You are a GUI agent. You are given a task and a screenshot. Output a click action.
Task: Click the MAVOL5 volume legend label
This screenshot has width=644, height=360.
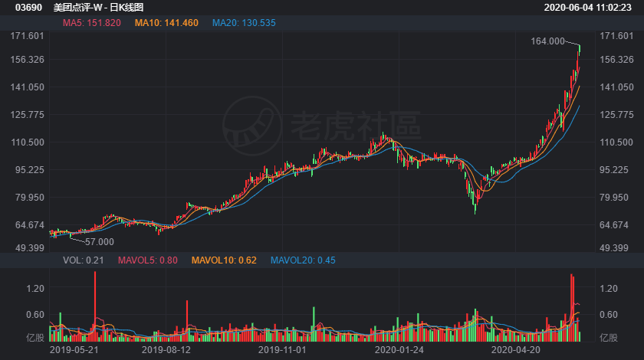coord(147,260)
